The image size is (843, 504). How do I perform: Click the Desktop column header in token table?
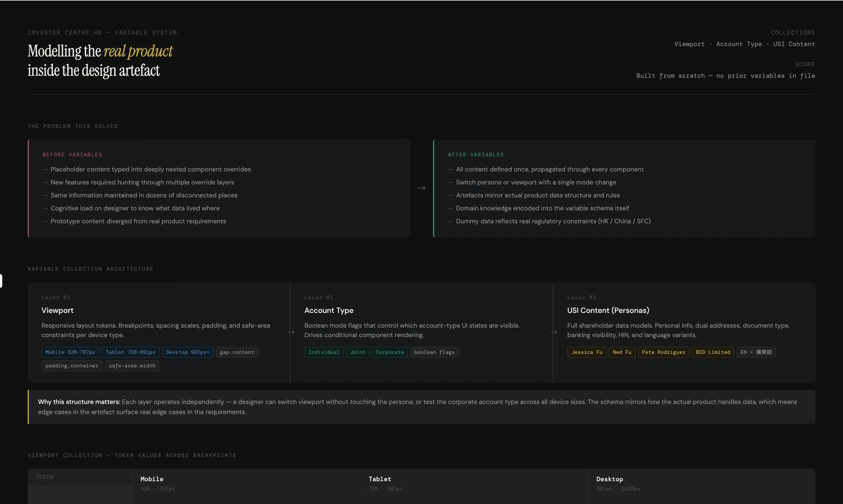[x=609, y=479]
